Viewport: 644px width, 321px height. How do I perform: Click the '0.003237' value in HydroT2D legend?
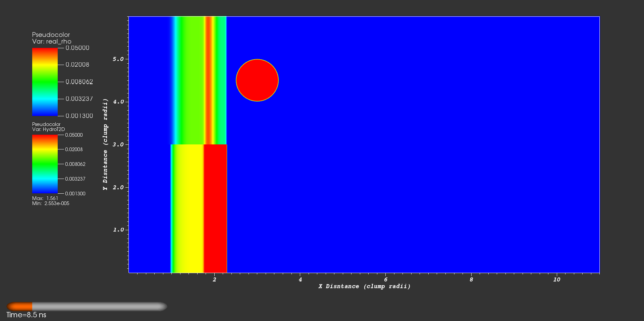click(x=75, y=179)
